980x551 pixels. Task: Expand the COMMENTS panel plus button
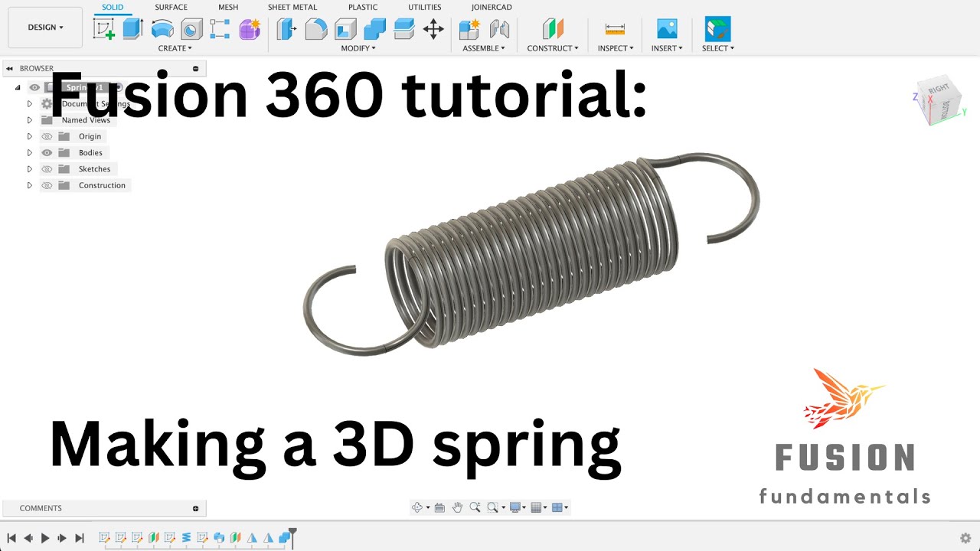point(195,508)
